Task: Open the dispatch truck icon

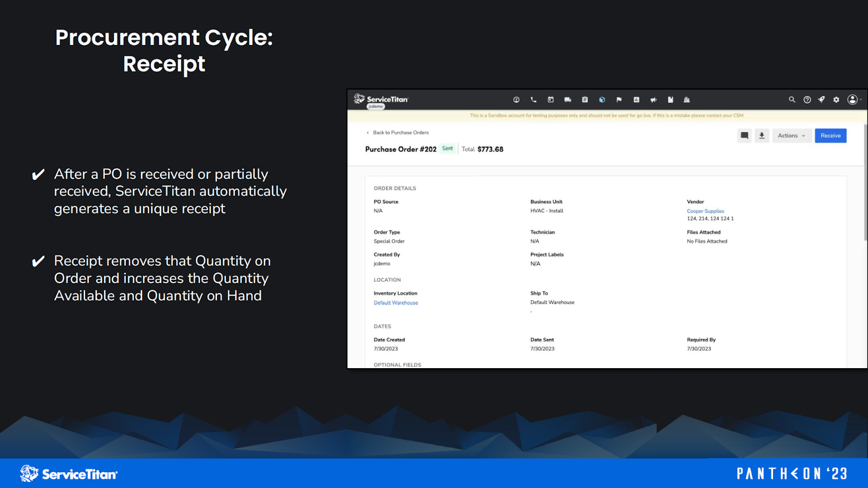Action: (x=567, y=100)
